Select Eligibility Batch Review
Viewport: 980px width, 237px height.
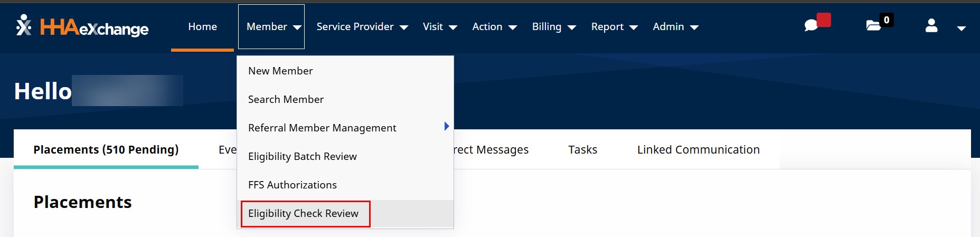click(303, 156)
